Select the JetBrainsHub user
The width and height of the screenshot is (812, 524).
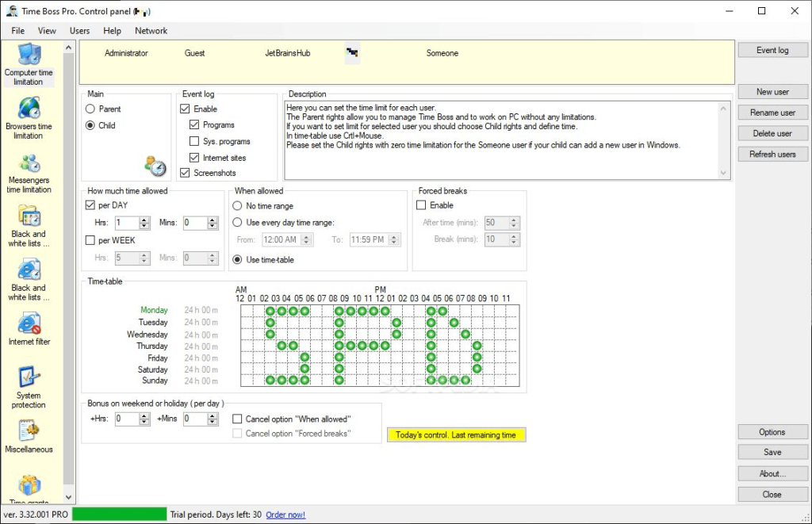click(288, 53)
